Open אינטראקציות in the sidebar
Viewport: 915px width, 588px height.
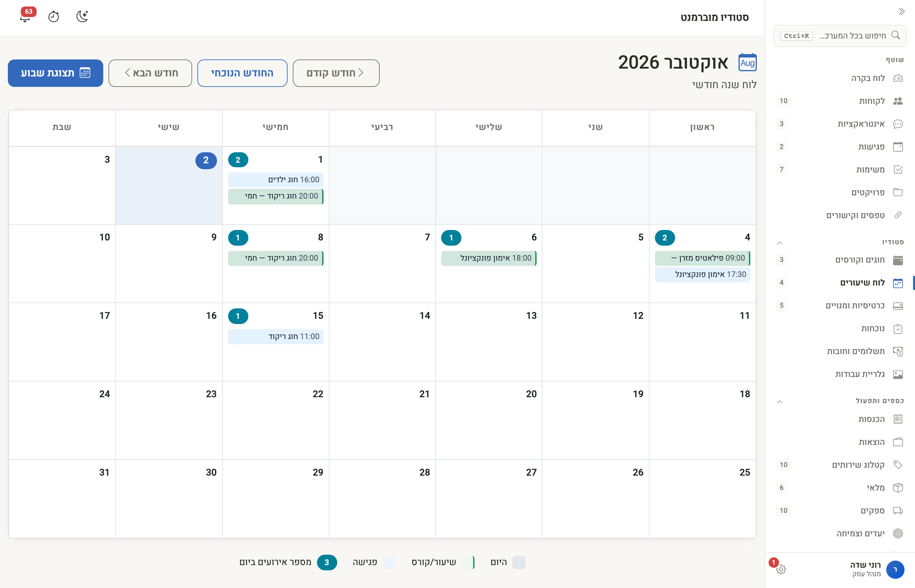tap(840, 124)
